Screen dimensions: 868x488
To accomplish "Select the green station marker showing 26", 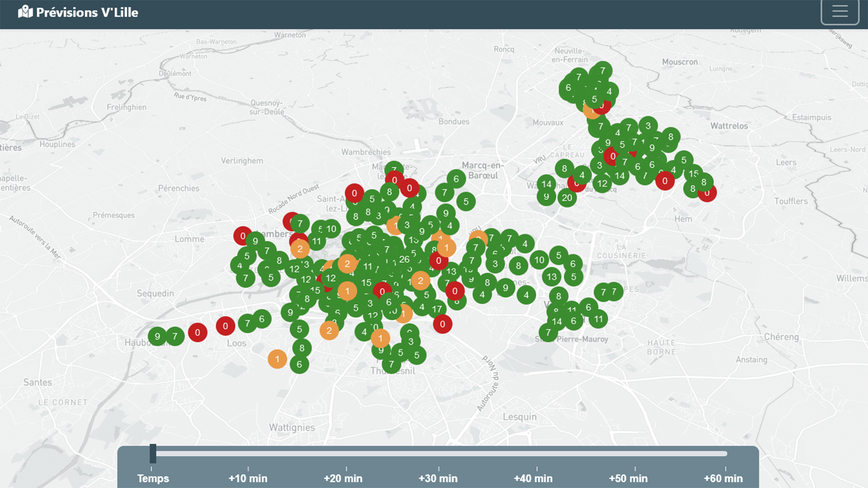I will click(405, 259).
